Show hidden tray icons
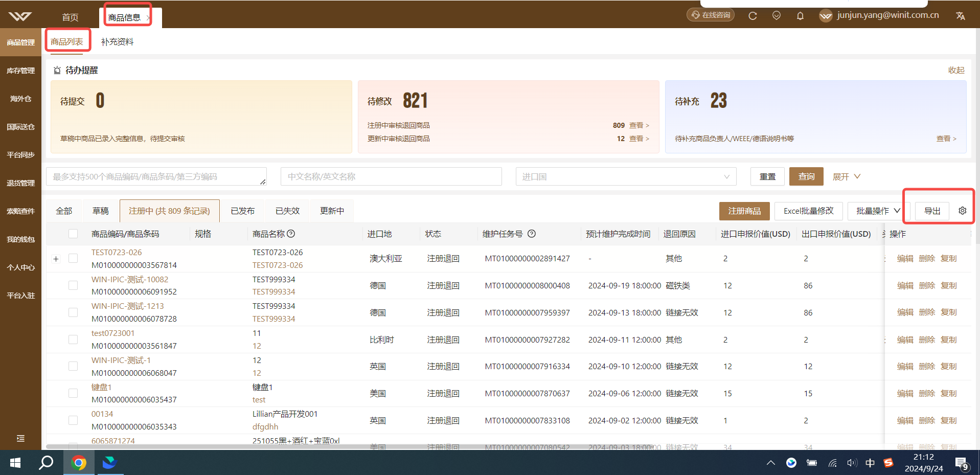The width and height of the screenshot is (980, 475). tap(771, 463)
